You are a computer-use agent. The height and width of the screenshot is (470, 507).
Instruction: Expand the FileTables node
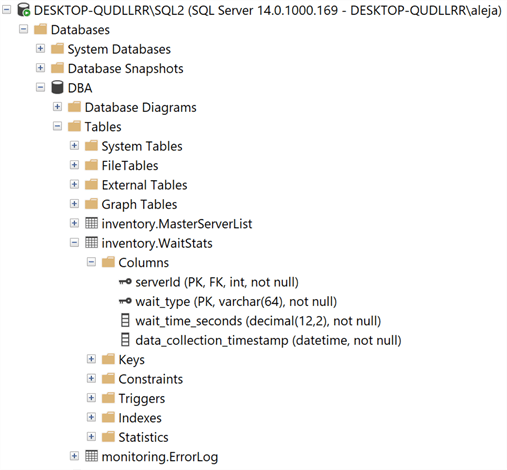[x=74, y=165]
